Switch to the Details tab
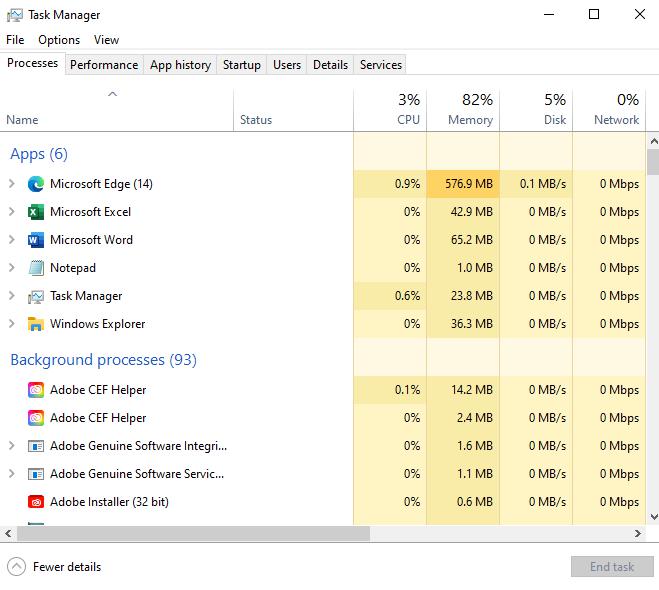Screen dimensions: 659x590 [330, 65]
